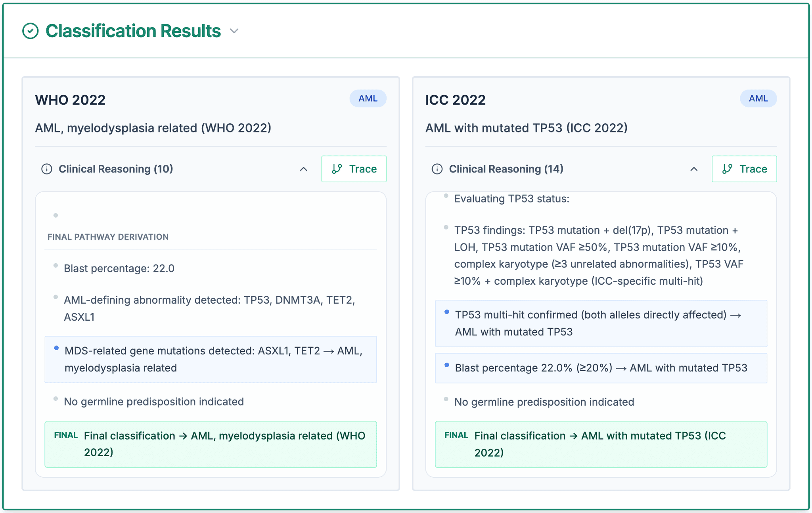Collapse the Clinical Reasoning (14) panel
Screen dimensions: 812x513
pos(694,169)
